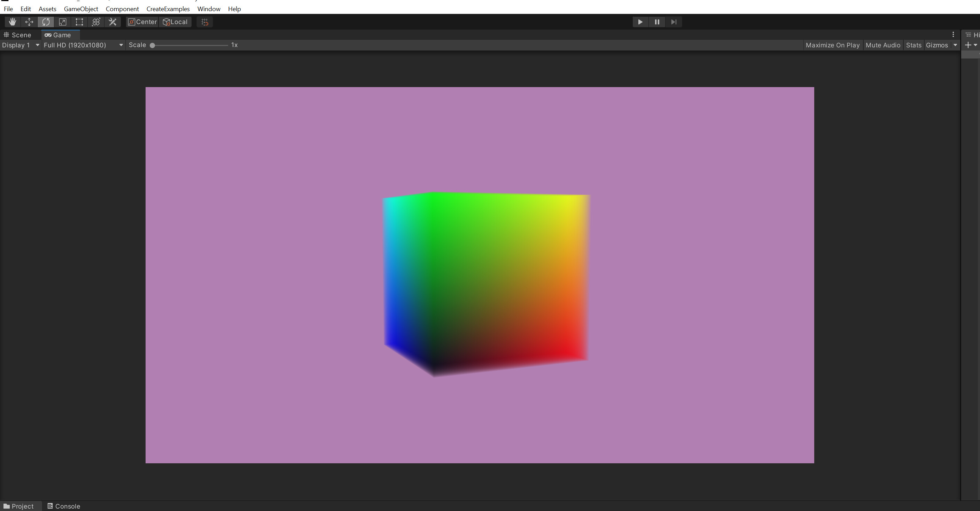Select the Move tool
Image resolution: width=980 pixels, height=511 pixels.
[x=29, y=22]
